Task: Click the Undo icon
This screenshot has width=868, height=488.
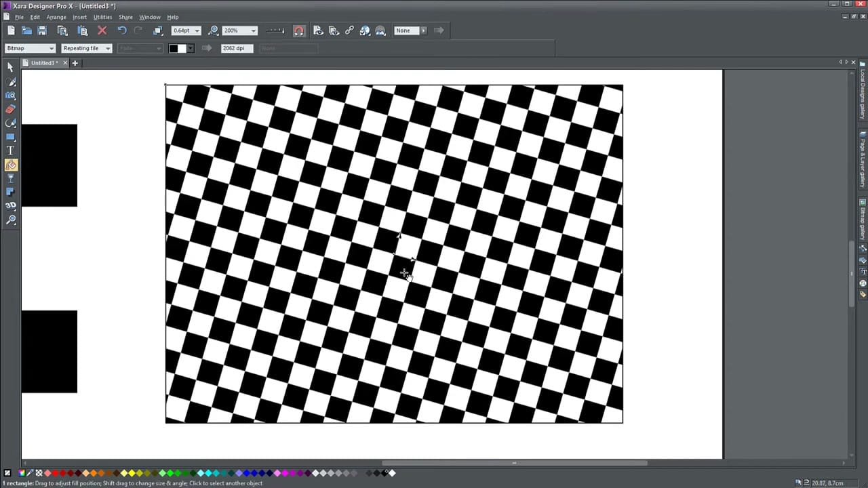Action: (122, 30)
